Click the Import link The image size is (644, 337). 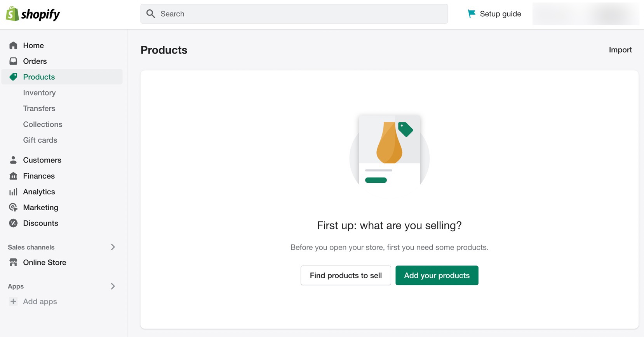tap(620, 50)
